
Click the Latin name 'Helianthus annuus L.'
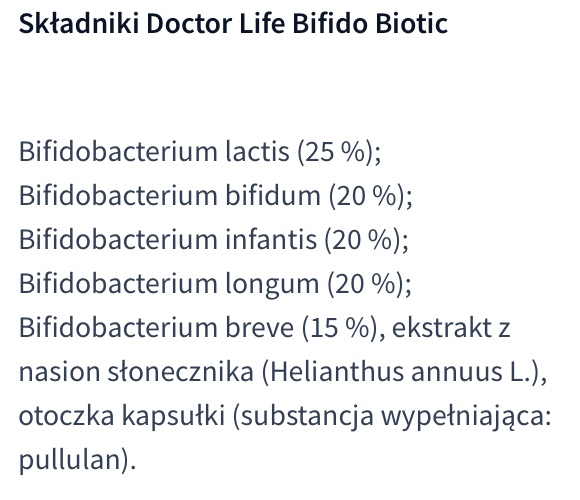(401, 372)
